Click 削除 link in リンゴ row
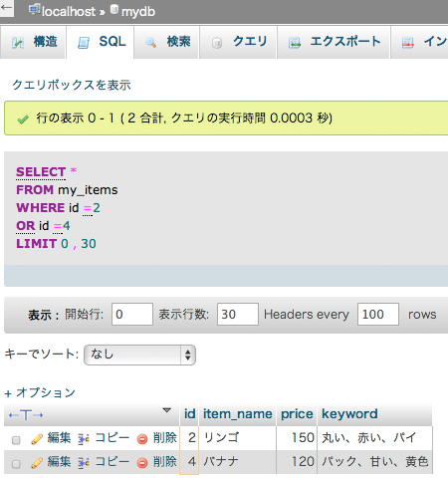448x478 pixels. [164, 438]
